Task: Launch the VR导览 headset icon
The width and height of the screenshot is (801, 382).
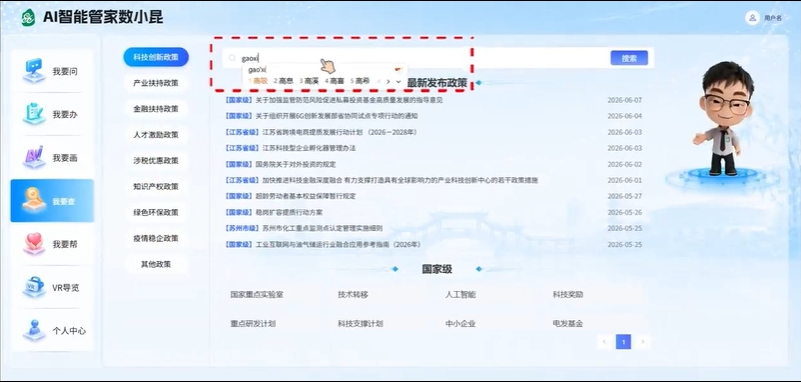Action: [34, 287]
